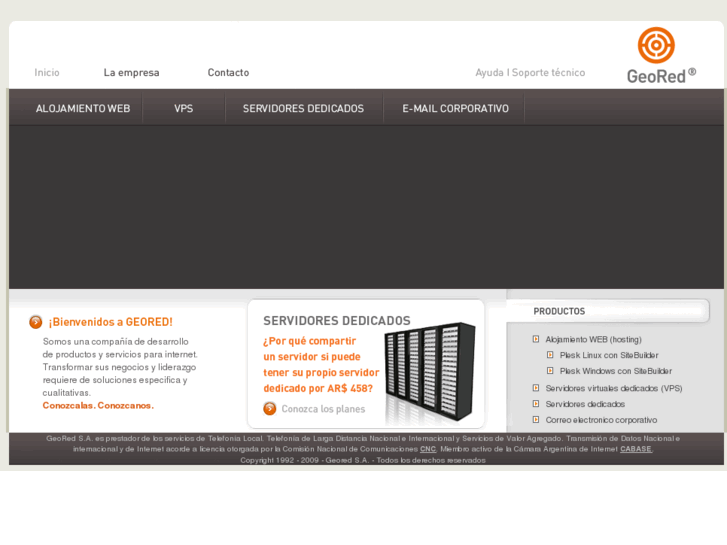Open Plesk Linux con SiteBuilder link
Screen dimensions: 727x545
[609, 355]
